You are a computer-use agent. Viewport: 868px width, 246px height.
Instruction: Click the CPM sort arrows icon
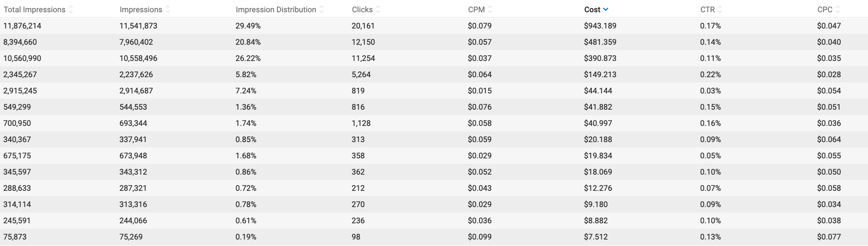pyautogui.click(x=490, y=10)
